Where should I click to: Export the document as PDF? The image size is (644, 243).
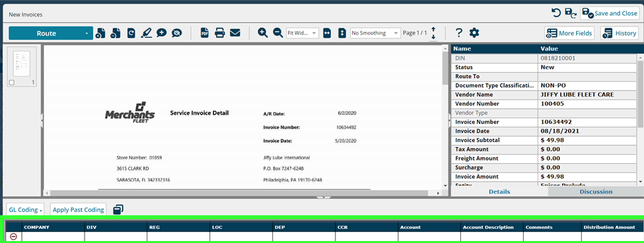(205, 33)
